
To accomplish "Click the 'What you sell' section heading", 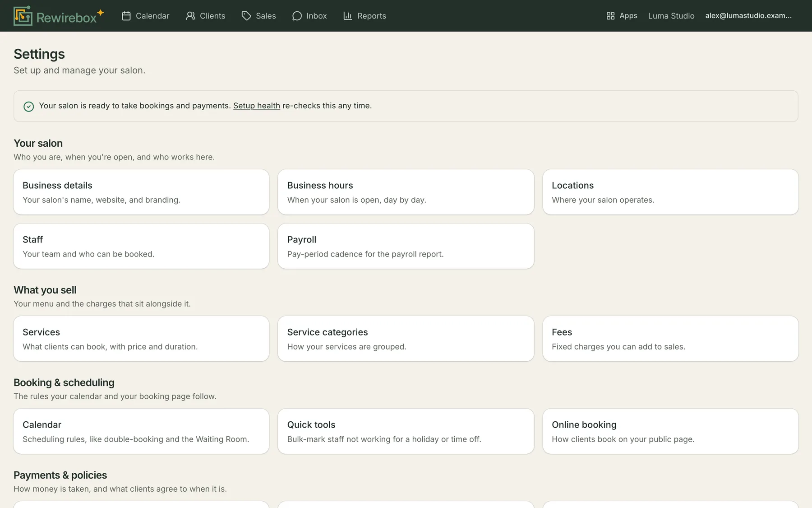I will pos(45,290).
